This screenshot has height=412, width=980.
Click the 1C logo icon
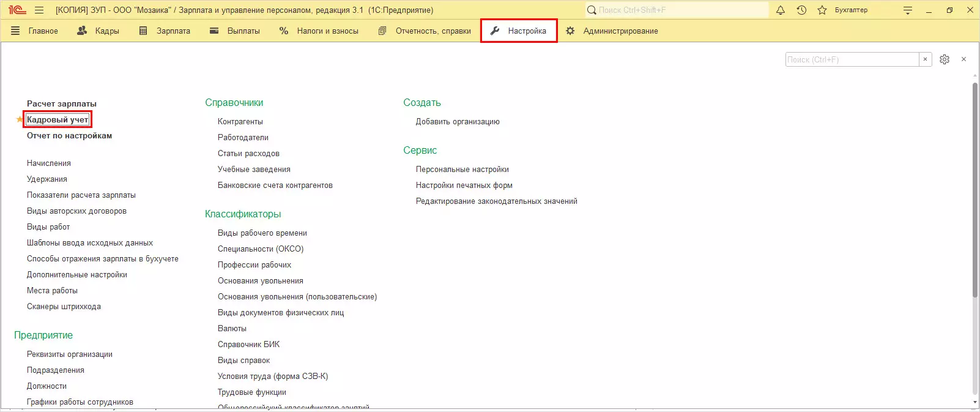[17, 10]
